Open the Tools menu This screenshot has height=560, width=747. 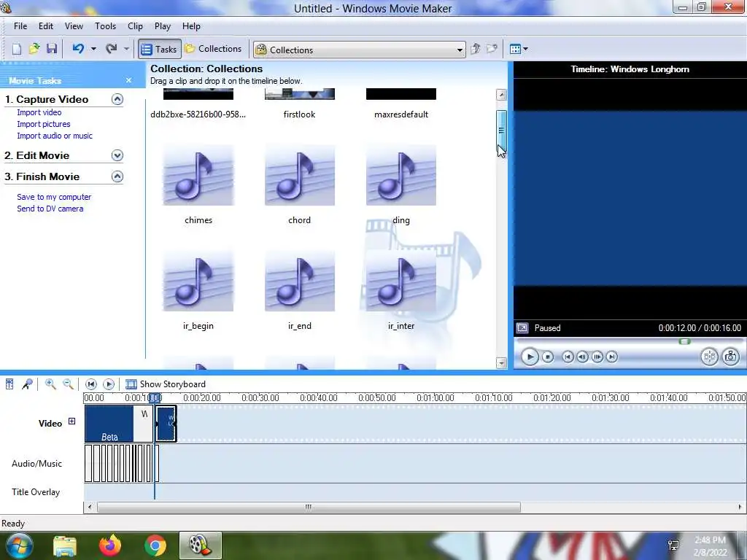tap(105, 26)
